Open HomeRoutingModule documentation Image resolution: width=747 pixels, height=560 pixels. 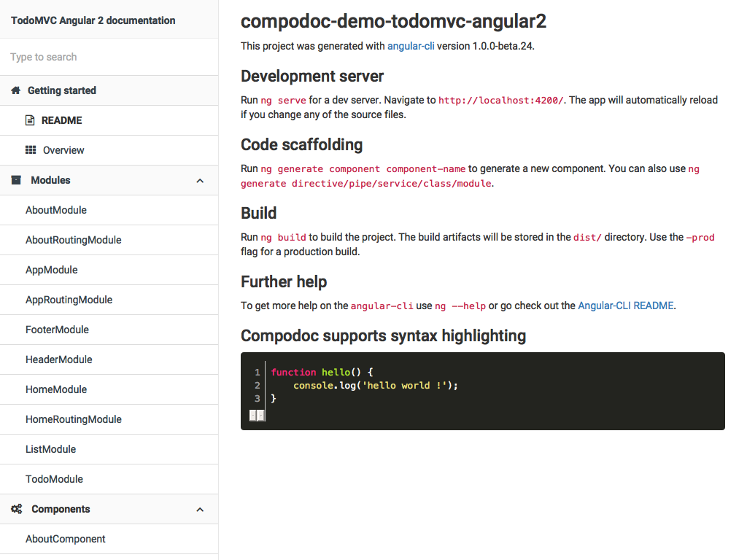tap(109, 419)
